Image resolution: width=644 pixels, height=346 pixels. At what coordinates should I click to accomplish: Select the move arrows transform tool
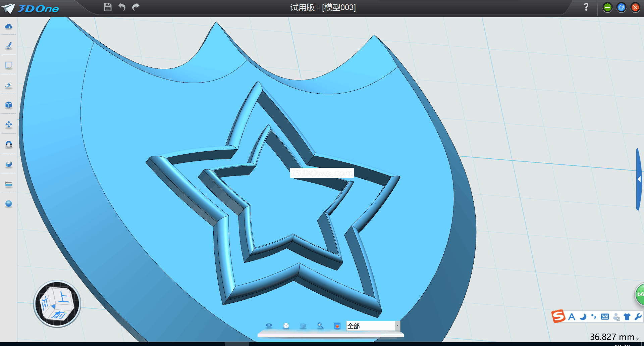9,125
